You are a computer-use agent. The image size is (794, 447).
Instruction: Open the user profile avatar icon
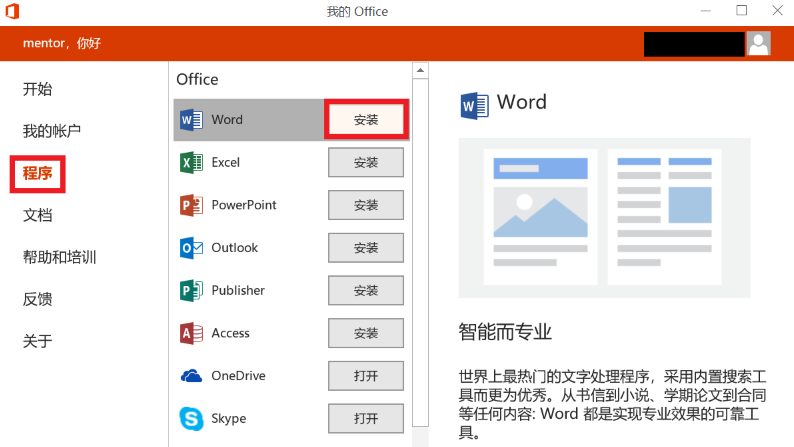pyautogui.click(x=759, y=44)
